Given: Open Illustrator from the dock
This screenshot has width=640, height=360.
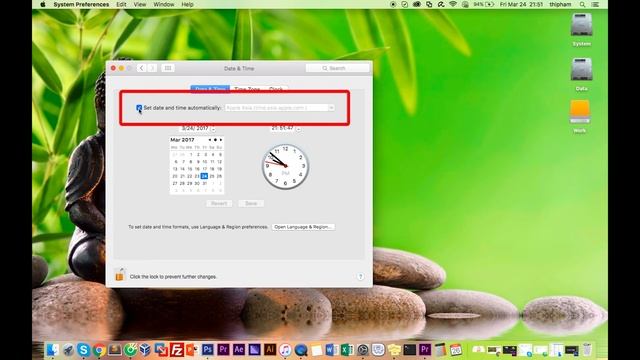Looking at the screenshot, I should (x=270, y=350).
